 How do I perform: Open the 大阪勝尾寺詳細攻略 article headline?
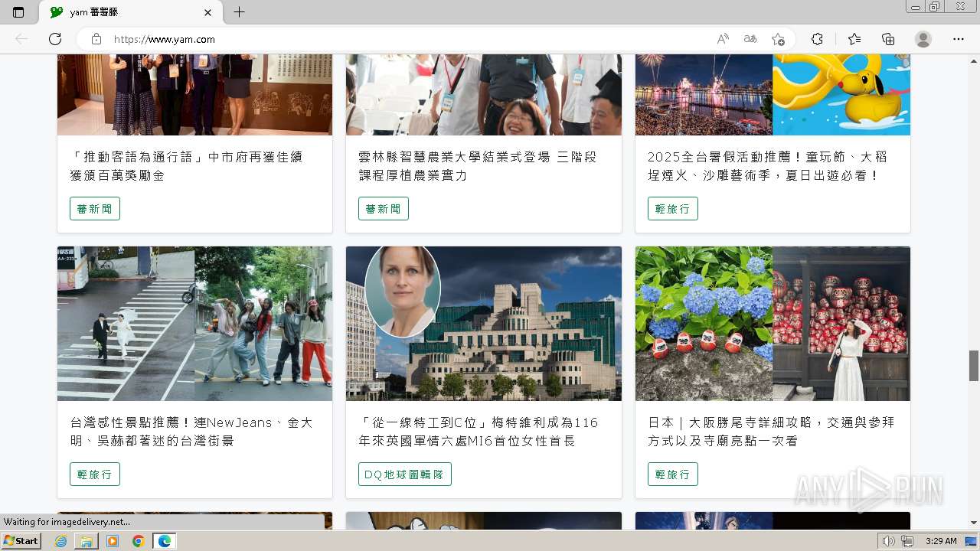click(771, 432)
